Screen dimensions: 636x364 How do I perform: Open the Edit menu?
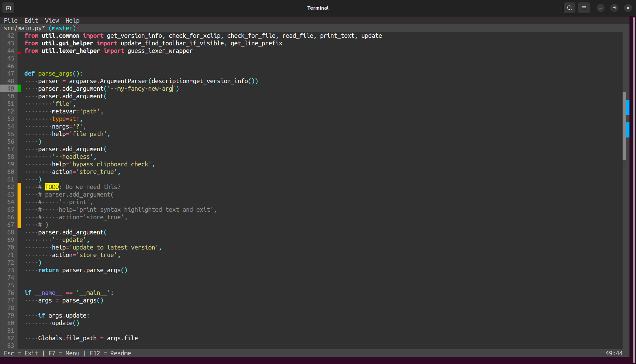pos(31,21)
